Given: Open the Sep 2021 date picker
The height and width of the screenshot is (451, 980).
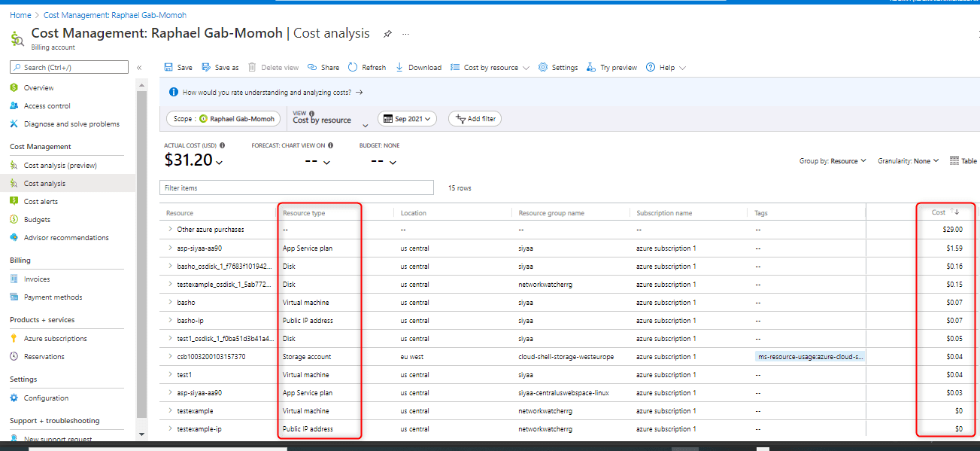Looking at the screenshot, I should [408, 119].
